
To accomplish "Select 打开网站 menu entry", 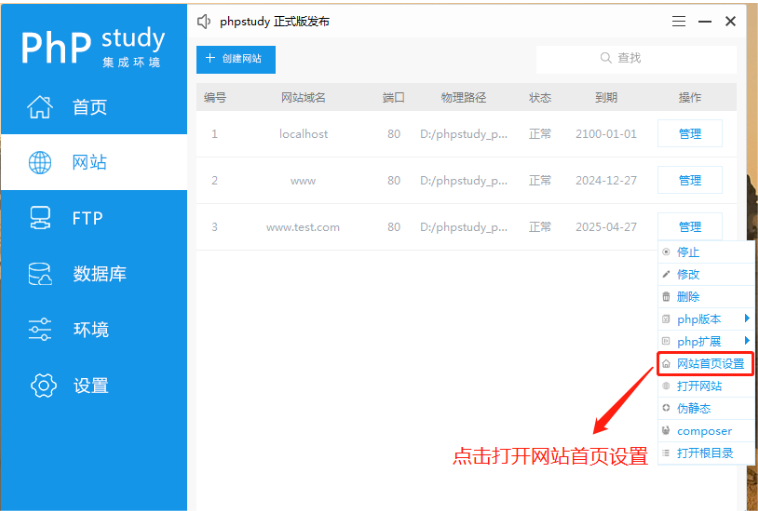I will [705, 386].
